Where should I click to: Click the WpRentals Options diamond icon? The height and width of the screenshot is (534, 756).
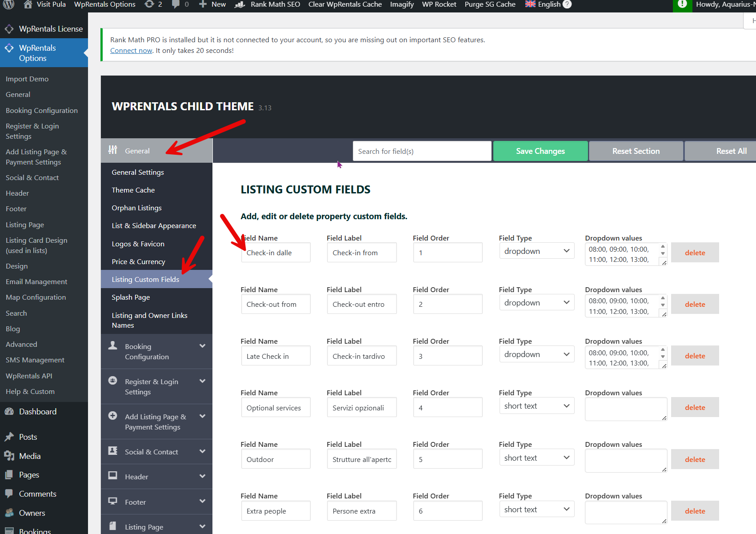[9, 48]
